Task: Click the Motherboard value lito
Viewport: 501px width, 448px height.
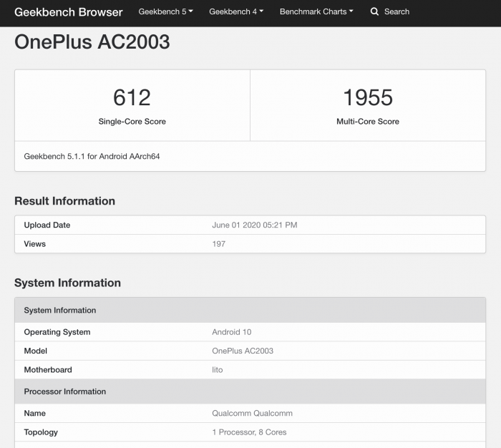Action: pos(217,370)
